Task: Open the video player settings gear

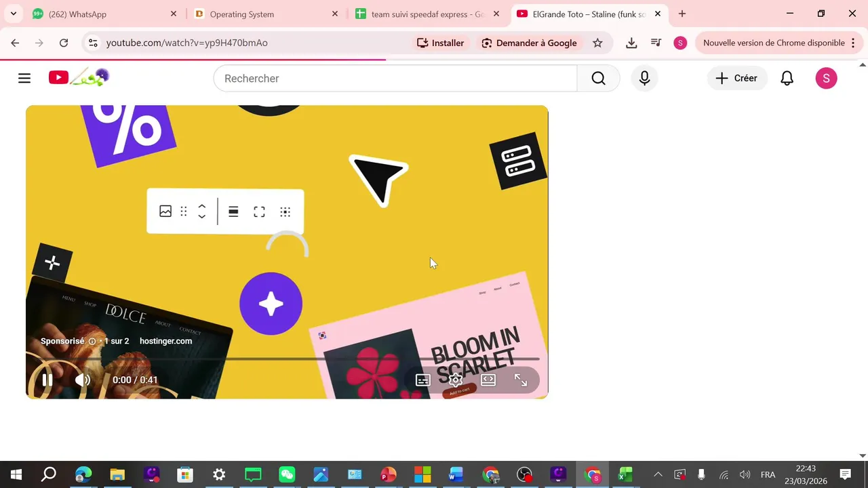Action: [x=456, y=380]
